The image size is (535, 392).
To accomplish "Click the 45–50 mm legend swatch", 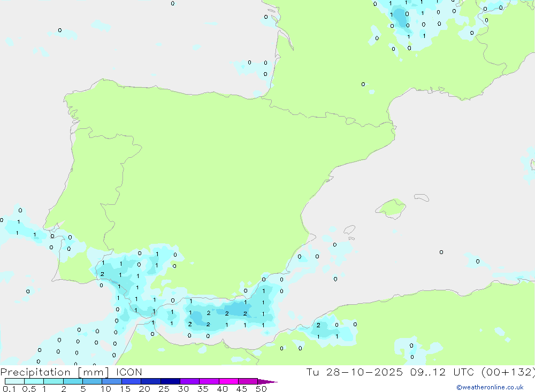I will coord(248,381).
